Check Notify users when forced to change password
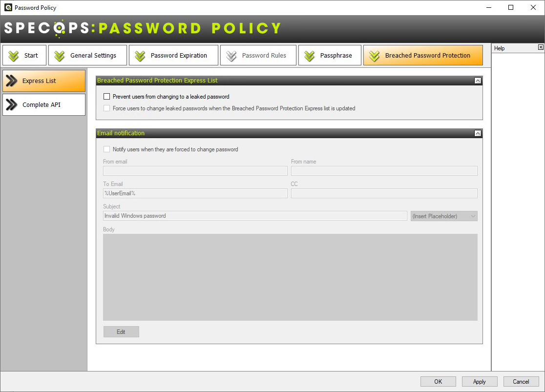The image size is (545, 392). (x=107, y=149)
